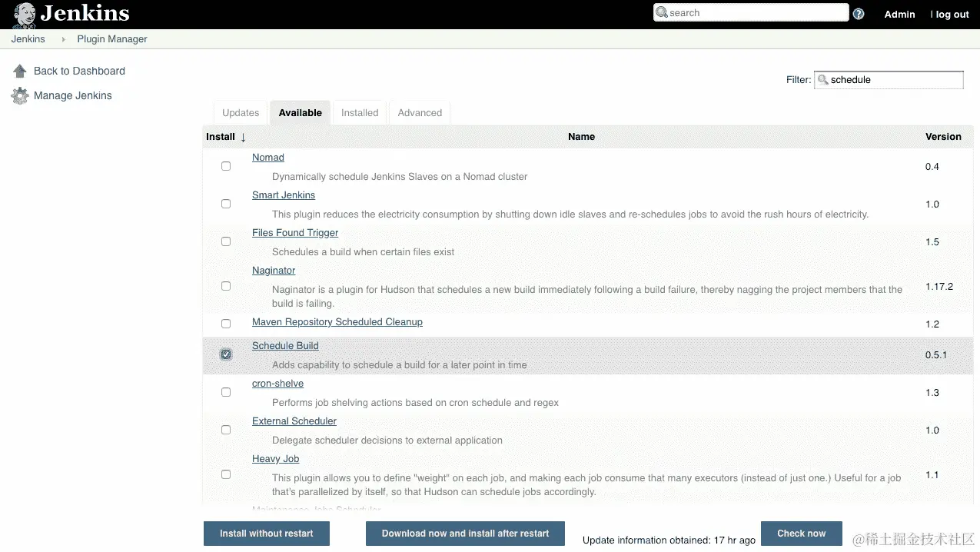This screenshot has height=552, width=980.
Task: Click the cron-shelve description text
Action: click(415, 403)
